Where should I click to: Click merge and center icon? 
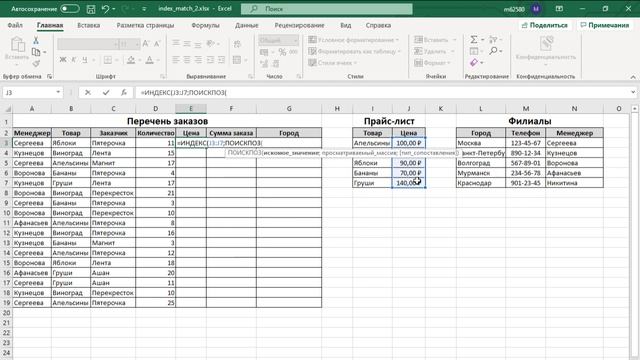coord(237,60)
